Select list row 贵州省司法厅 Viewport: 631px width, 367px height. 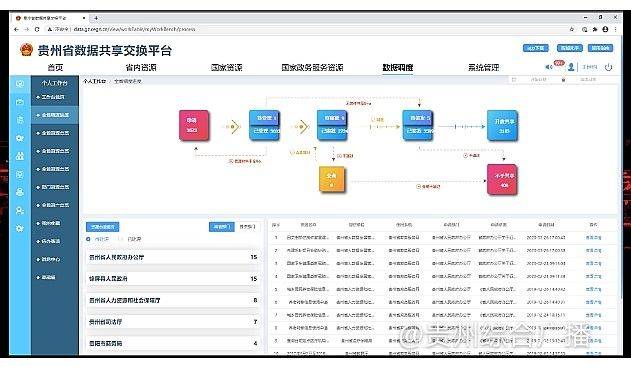pyautogui.click(x=173, y=322)
